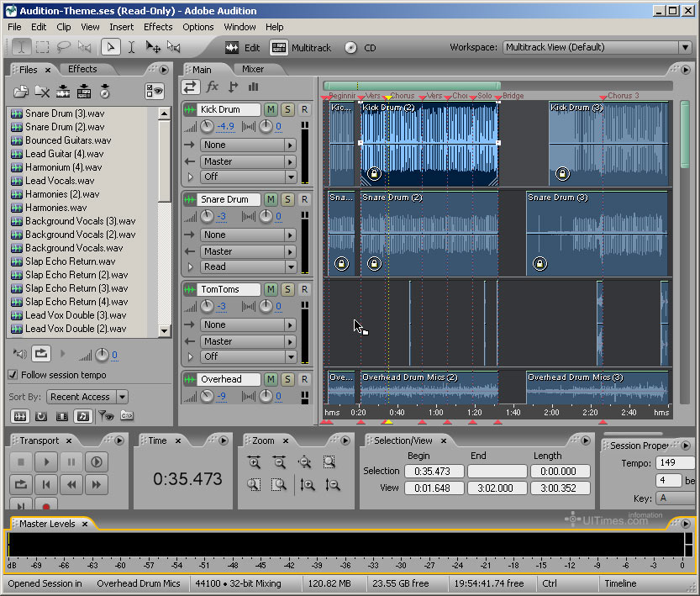Viewport: 700px width, 596px height.
Task: Click Go to Beginning in Transport
Action: (46, 484)
